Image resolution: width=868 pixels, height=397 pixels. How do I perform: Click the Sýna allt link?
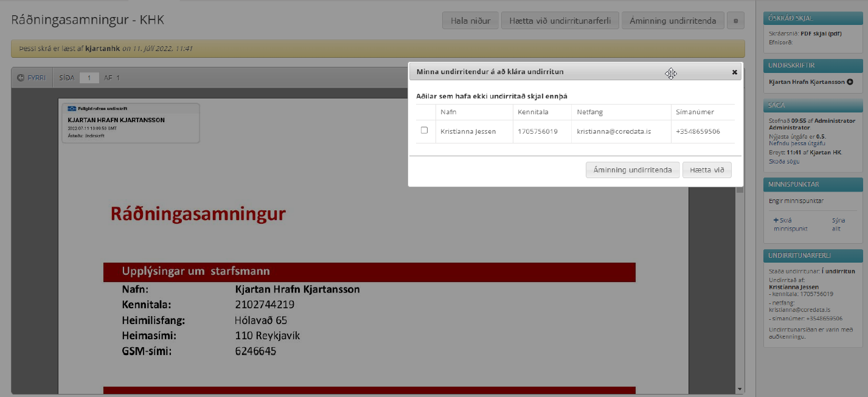(838, 224)
